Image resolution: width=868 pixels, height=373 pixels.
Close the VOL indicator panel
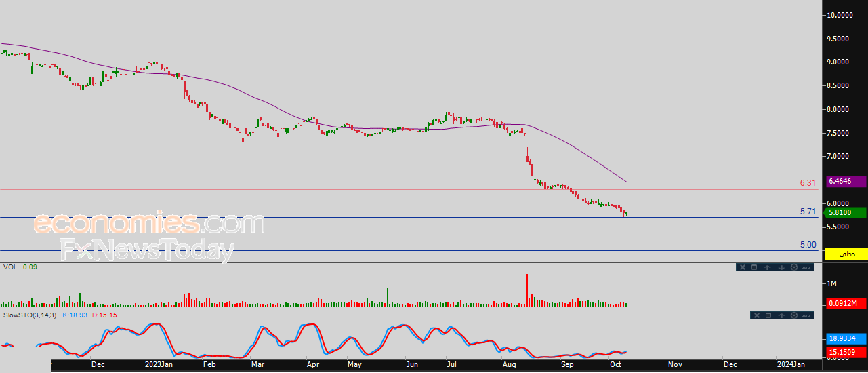click(x=742, y=267)
